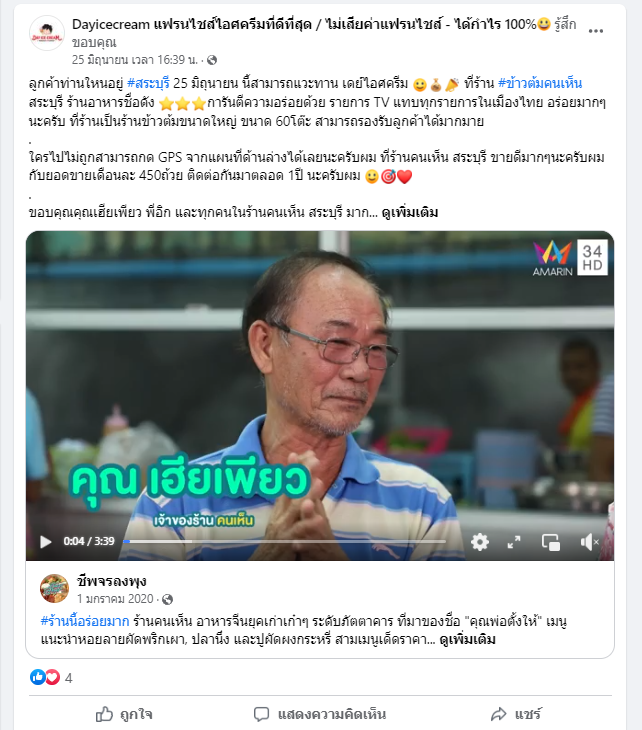The image size is (642, 730).
Task: Click the Dayicecream page profile picture
Action: (47, 33)
